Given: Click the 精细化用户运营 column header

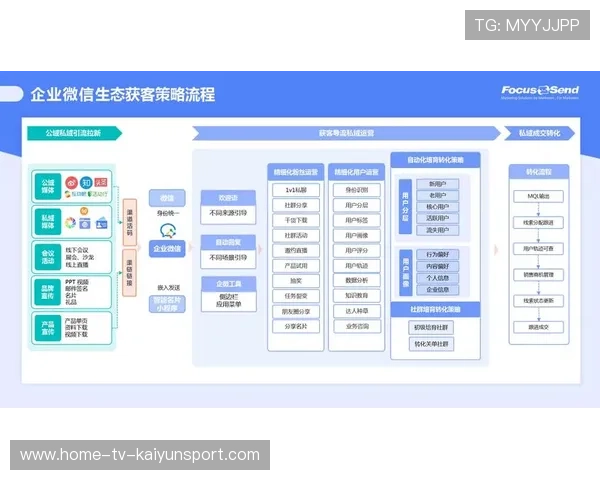Looking at the screenshot, I should point(357,172).
